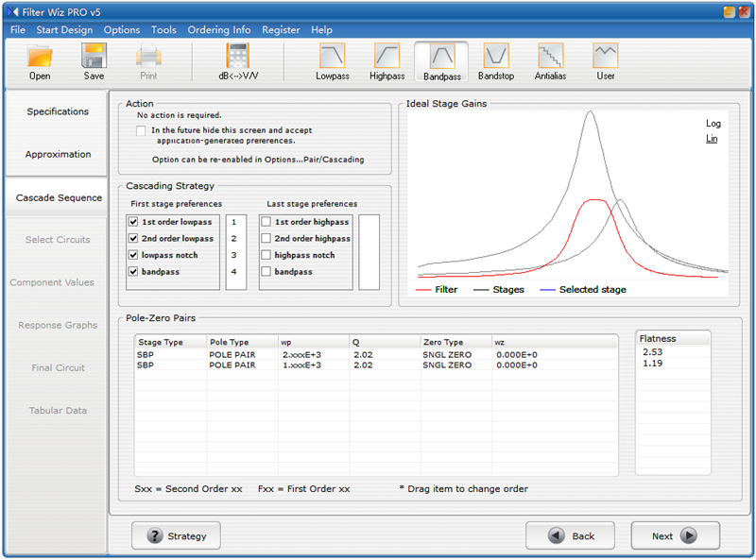Open the Register menu
Screen dimensions: 756x560
pos(281,30)
